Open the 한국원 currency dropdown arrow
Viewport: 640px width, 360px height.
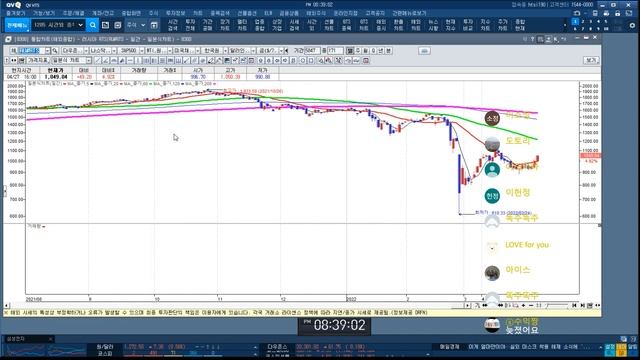pos(225,51)
